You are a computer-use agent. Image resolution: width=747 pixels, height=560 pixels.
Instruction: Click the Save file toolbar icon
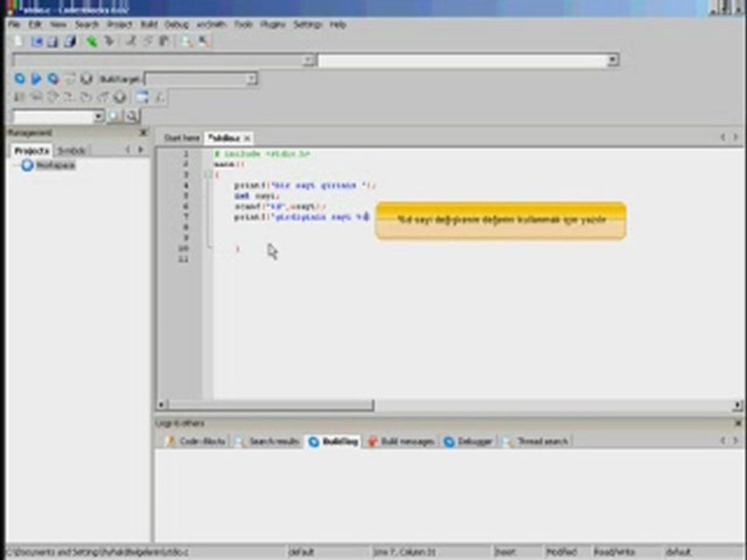click(x=53, y=41)
